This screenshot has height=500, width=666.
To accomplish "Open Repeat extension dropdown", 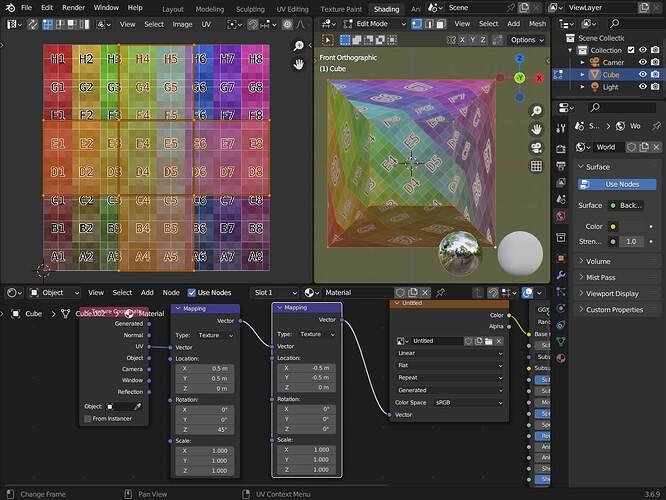I will tap(449, 378).
